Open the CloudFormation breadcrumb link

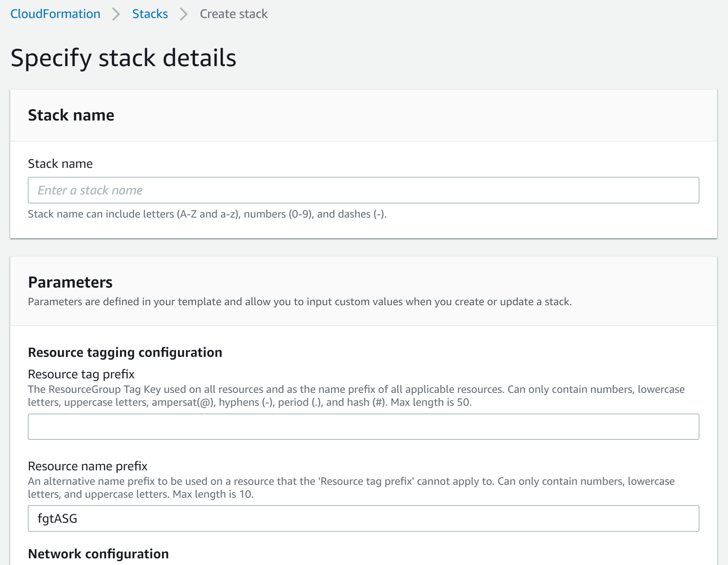click(55, 14)
